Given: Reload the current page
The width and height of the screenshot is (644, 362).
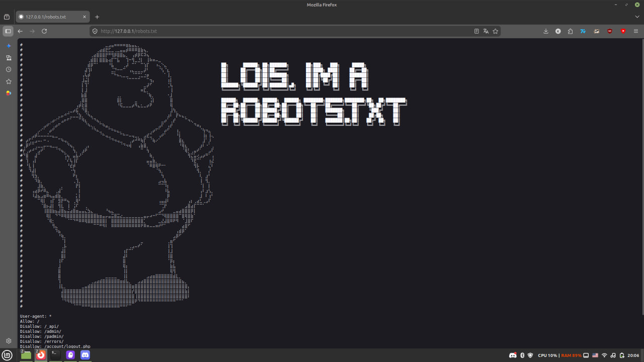Looking at the screenshot, I should pos(44,31).
